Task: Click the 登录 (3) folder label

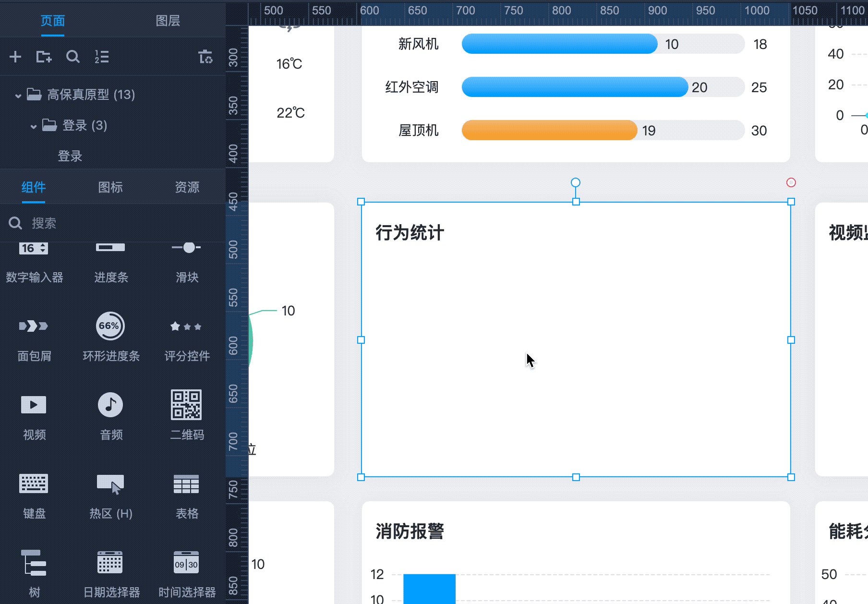Action: point(84,126)
